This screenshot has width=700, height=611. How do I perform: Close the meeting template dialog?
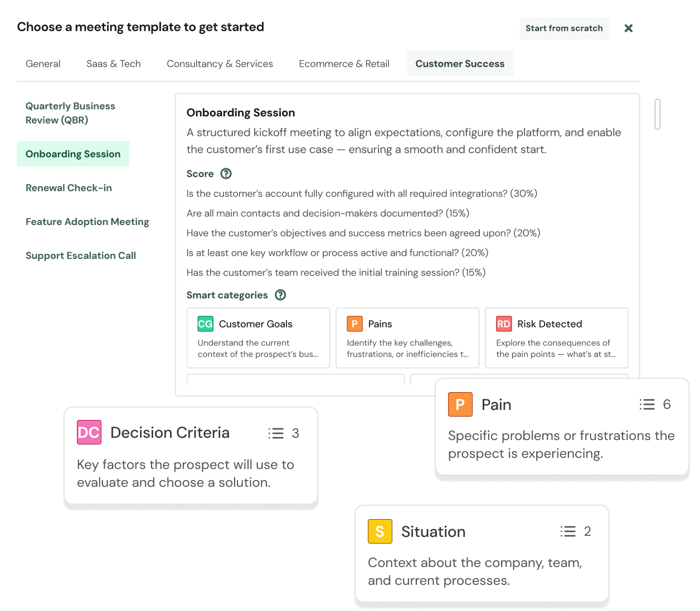click(628, 28)
